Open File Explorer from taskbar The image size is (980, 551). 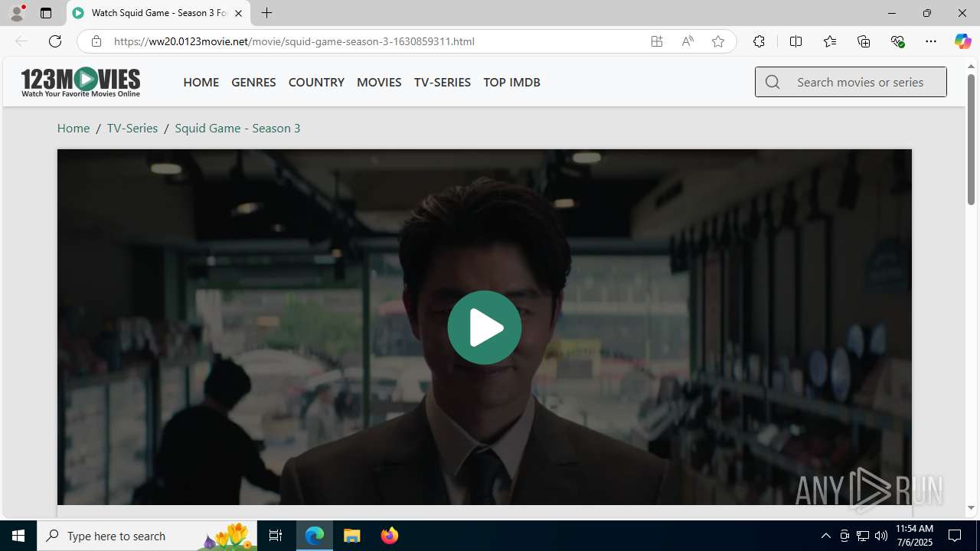[x=352, y=536]
